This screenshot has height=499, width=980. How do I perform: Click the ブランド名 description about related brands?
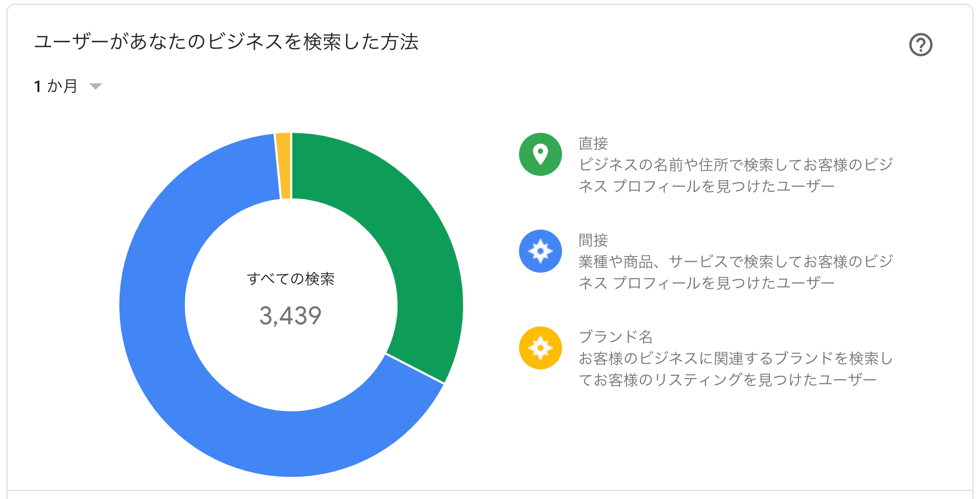pos(736,369)
